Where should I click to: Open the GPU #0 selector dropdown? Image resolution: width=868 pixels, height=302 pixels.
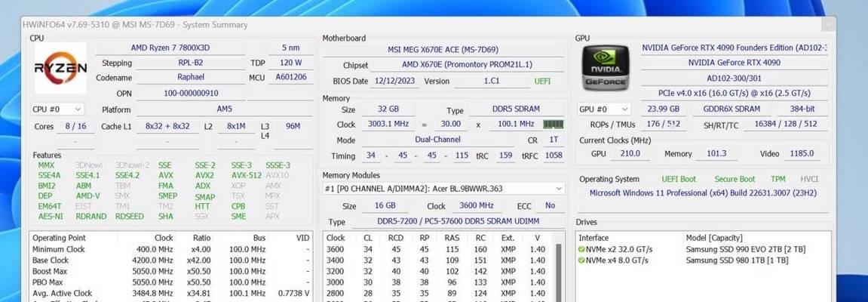click(x=603, y=109)
